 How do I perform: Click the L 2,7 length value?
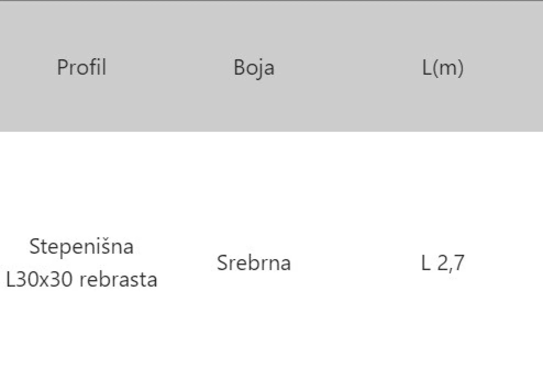click(442, 263)
